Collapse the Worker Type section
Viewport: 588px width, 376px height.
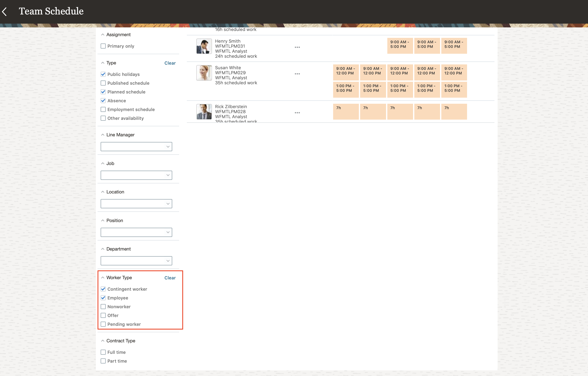tap(103, 278)
